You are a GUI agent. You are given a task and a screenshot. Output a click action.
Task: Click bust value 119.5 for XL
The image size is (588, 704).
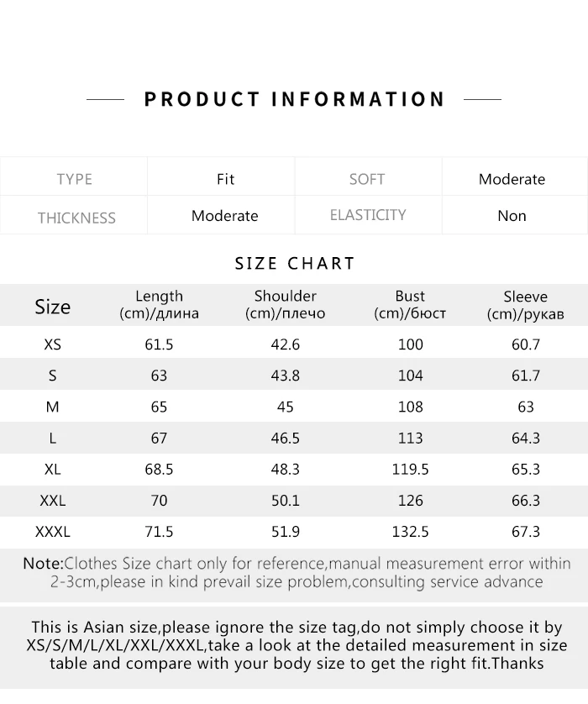(x=410, y=469)
